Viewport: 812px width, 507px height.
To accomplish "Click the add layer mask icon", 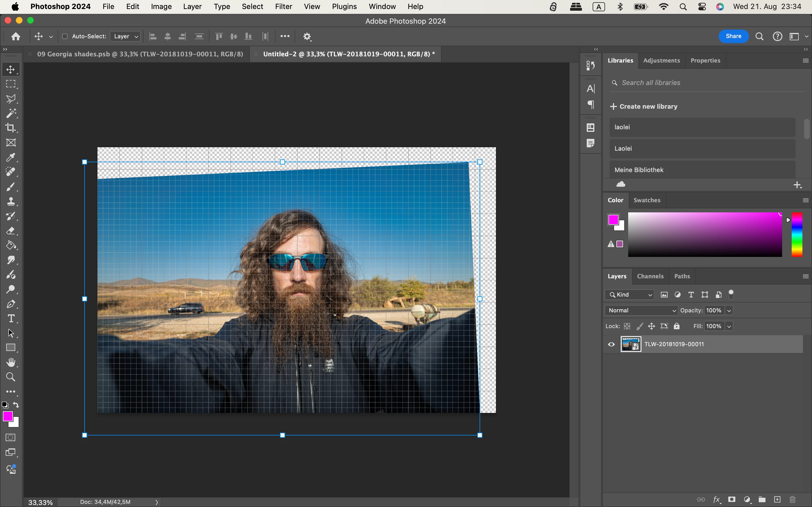I will pos(732,500).
